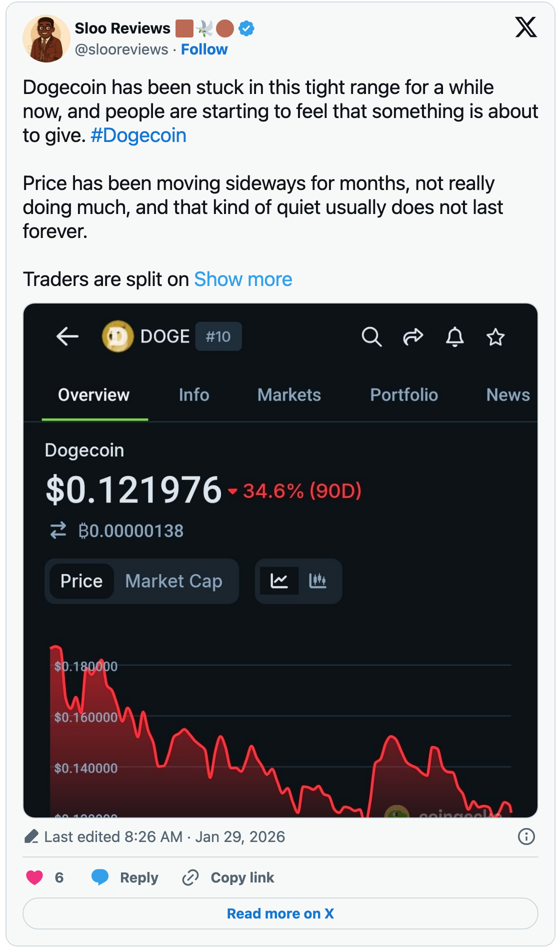Open the Markets tab
Image resolution: width=560 pixels, height=952 pixels.
(289, 395)
